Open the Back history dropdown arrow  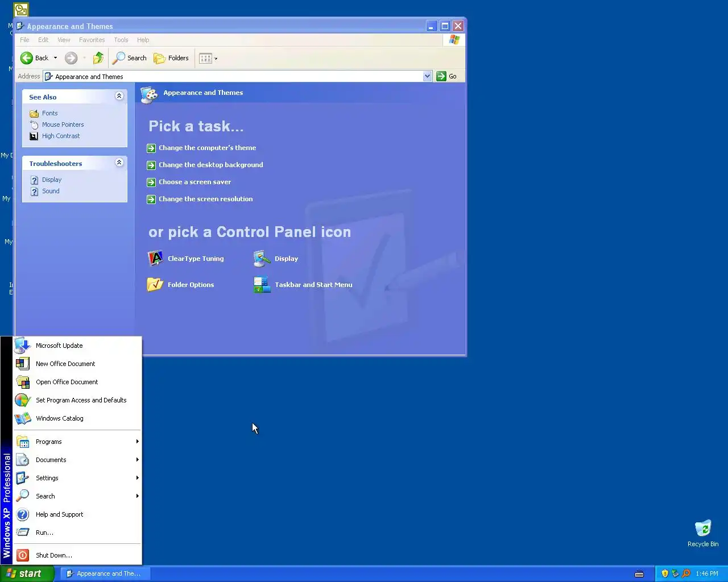pyautogui.click(x=55, y=58)
